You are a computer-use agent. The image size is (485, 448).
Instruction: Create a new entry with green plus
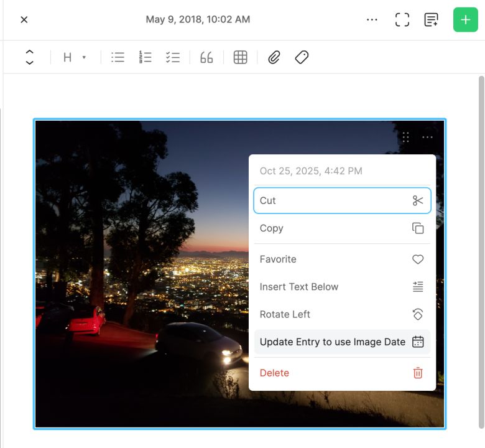coord(466,20)
